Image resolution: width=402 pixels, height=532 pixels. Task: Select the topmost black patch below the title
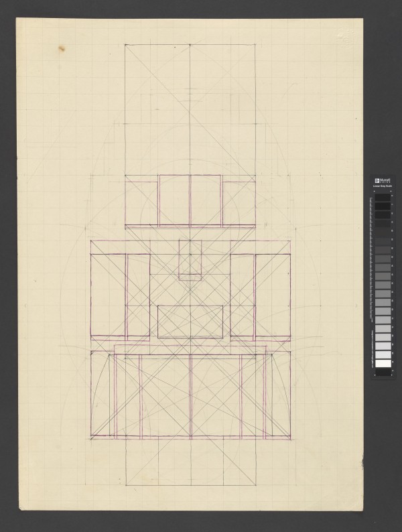click(383, 197)
